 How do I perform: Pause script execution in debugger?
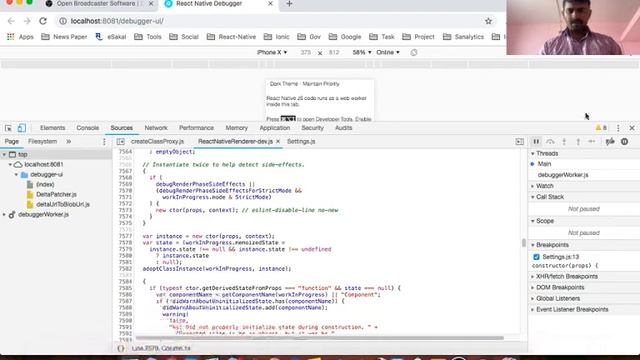(536, 142)
